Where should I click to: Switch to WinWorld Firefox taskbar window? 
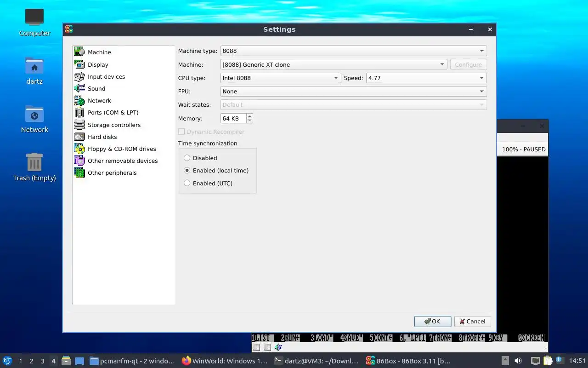[225, 361]
